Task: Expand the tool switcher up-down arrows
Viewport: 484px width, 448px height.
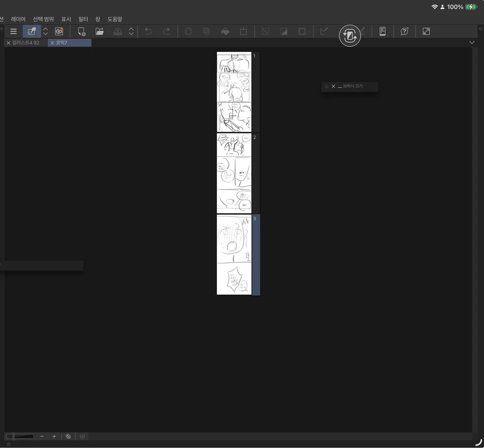Action: (x=45, y=31)
